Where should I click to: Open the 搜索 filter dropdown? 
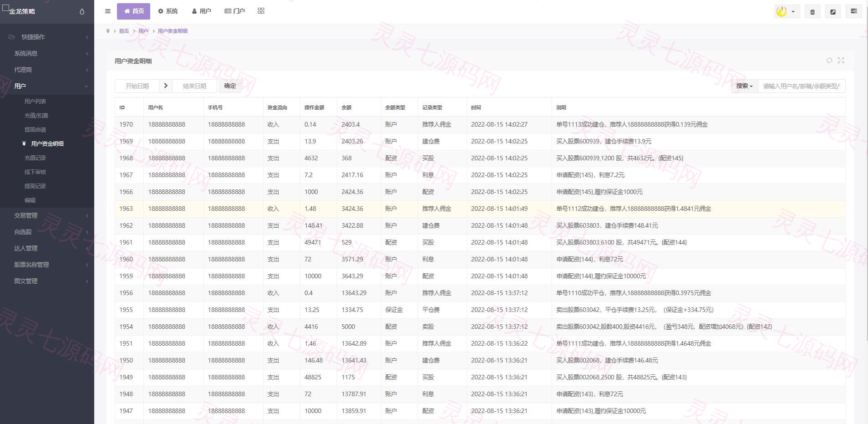pos(744,86)
